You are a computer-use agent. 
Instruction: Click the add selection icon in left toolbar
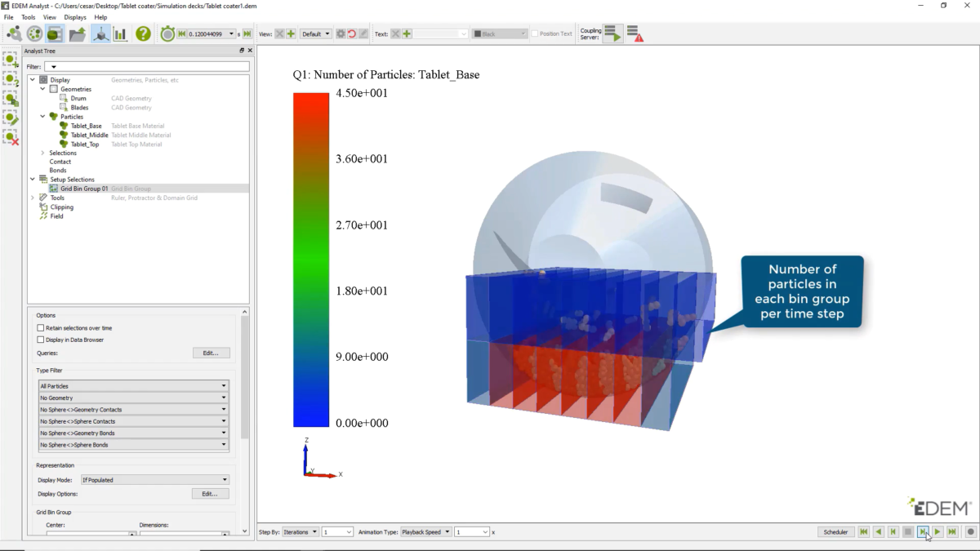pos(11,60)
